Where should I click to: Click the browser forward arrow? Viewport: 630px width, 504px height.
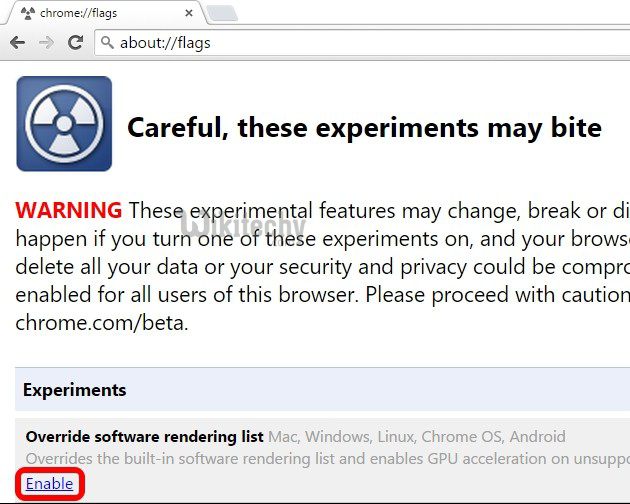tap(46, 43)
